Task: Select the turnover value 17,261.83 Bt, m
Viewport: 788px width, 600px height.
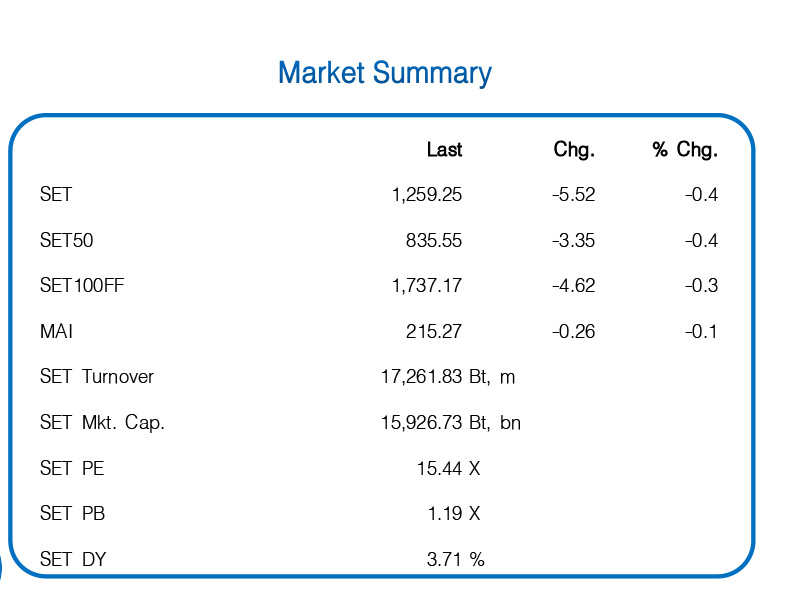Action: (x=448, y=377)
